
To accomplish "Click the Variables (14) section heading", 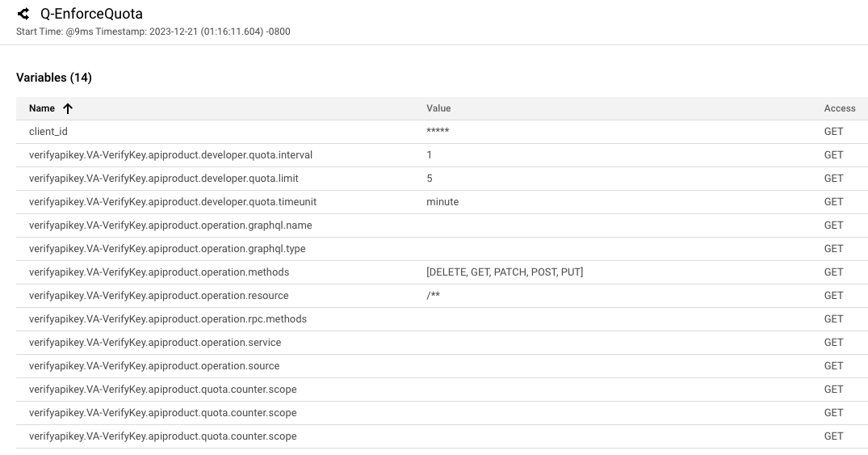I will [x=54, y=78].
